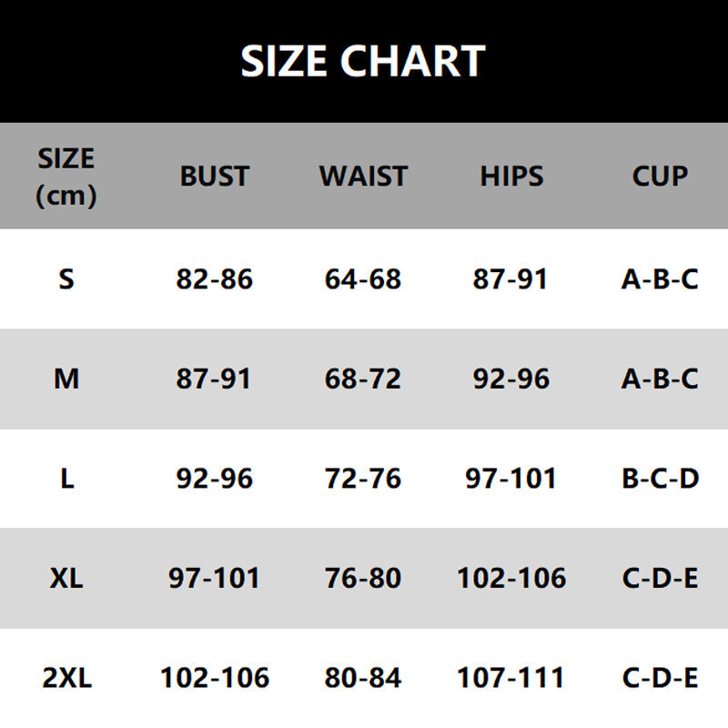The height and width of the screenshot is (728, 728).
Task: Select hips value 97-101 in L row
Action: (x=511, y=479)
